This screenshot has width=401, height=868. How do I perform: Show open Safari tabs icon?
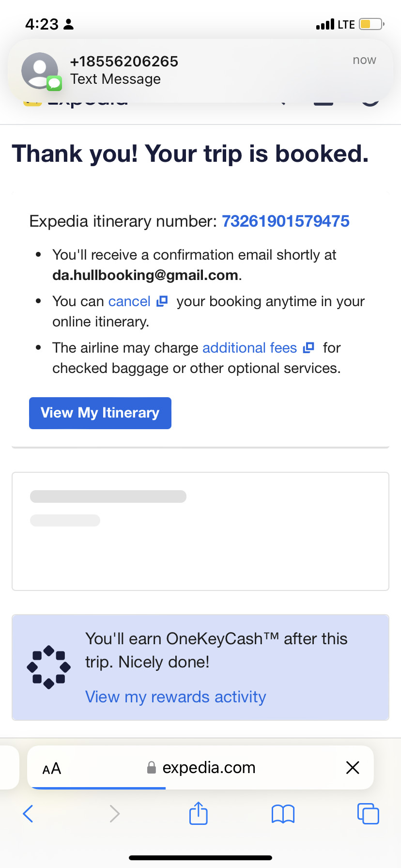368,813
